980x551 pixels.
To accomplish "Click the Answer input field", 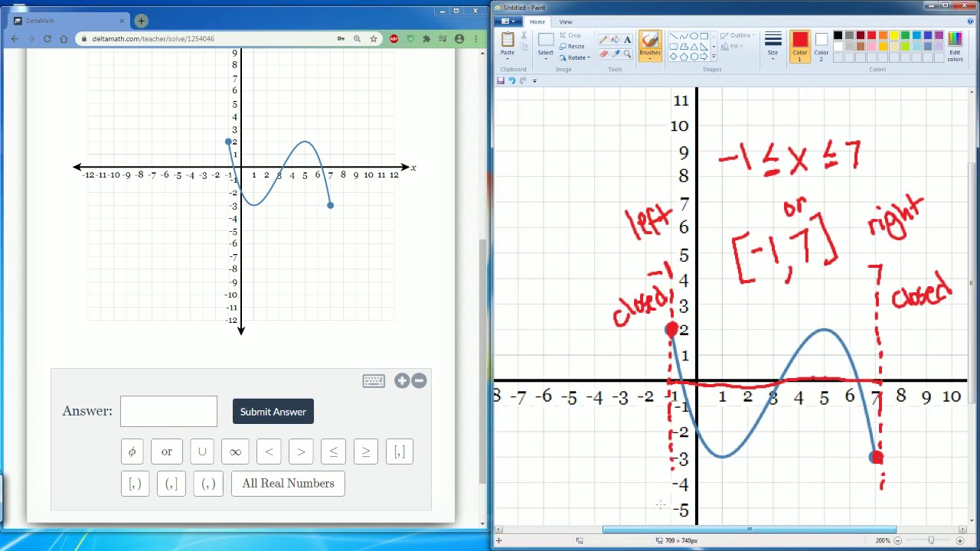I will tap(168, 412).
